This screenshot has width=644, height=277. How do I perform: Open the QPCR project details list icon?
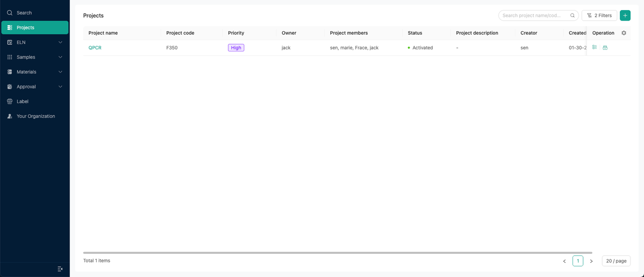(x=595, y=47)
